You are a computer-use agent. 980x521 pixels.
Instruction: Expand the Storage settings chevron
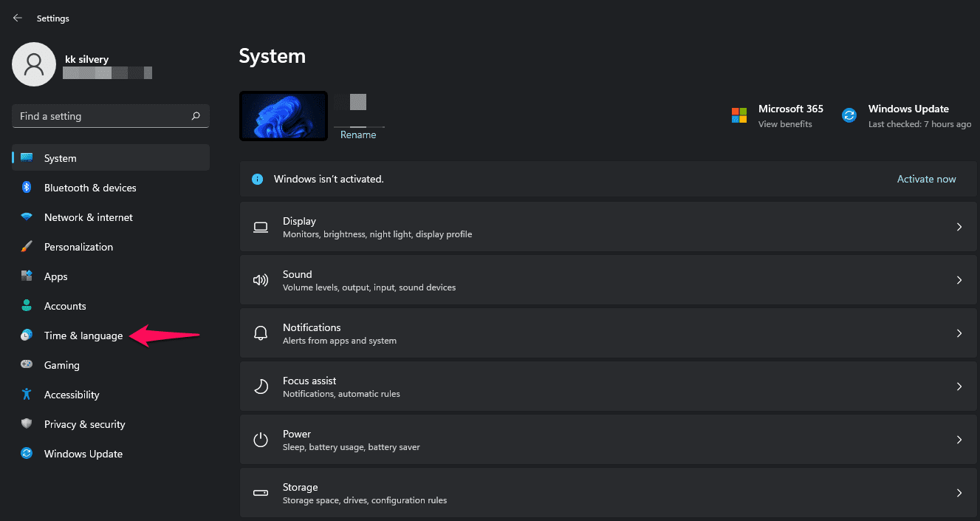959,493
